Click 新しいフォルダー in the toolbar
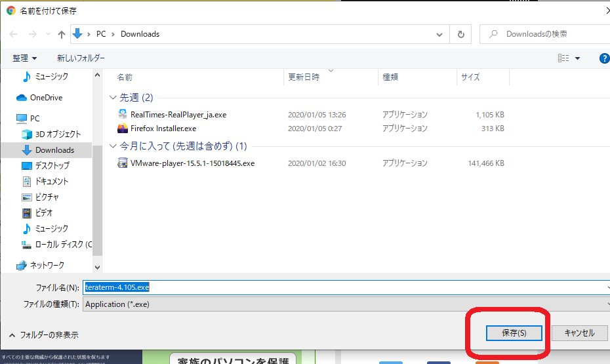Screen dimensions: 610x364 (x=81, y=58)
